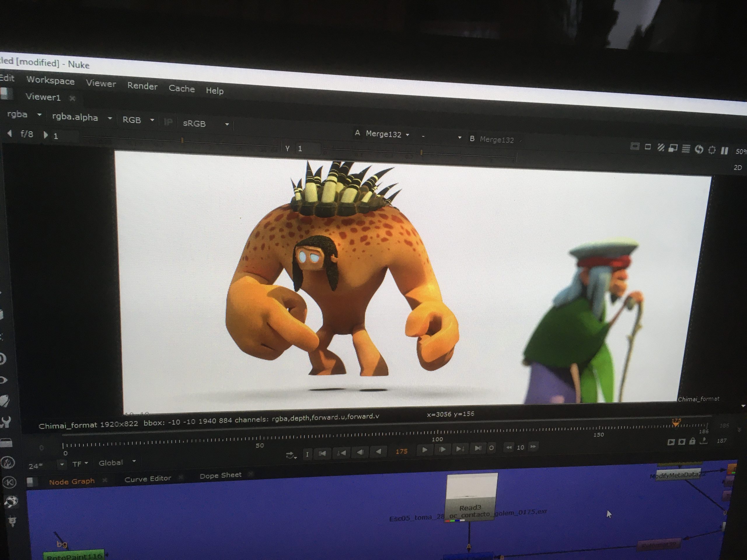Click the frame increment field showing 10

521,447
